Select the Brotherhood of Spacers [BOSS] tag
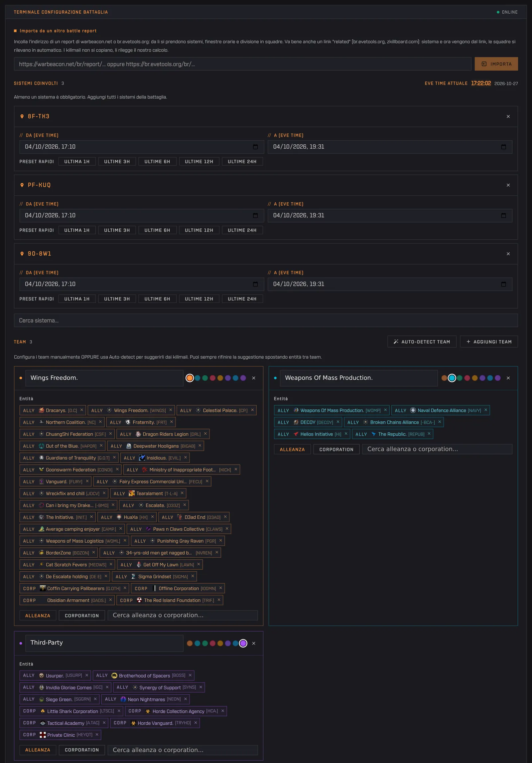This screenshot has width=532, height=763. click(x=143, y=675)
